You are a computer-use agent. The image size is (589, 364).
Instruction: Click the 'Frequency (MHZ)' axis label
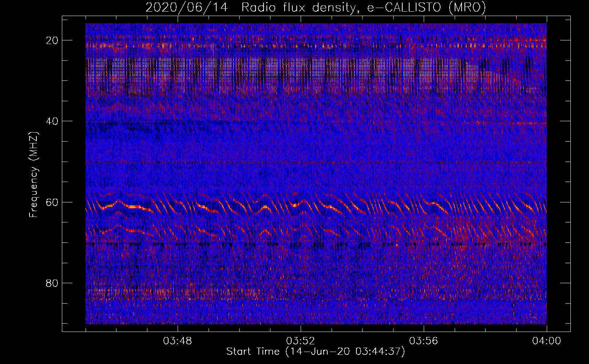(x=33, y=175)
